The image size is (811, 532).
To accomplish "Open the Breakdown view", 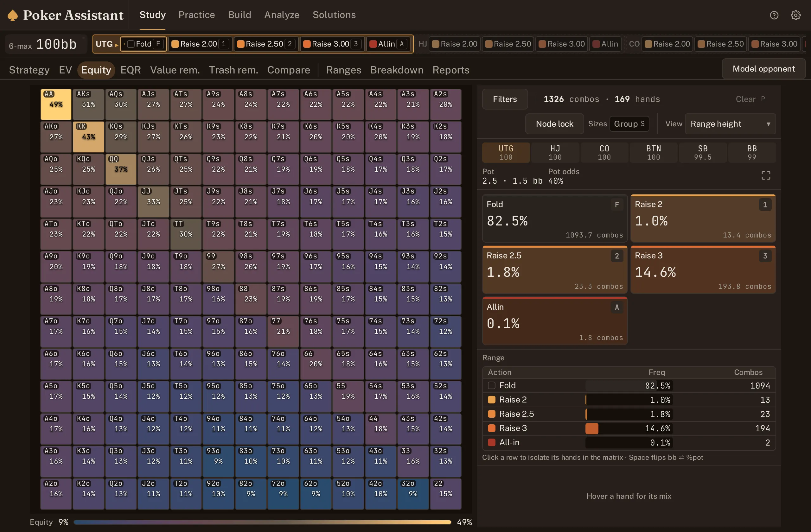I will (397, 70).
